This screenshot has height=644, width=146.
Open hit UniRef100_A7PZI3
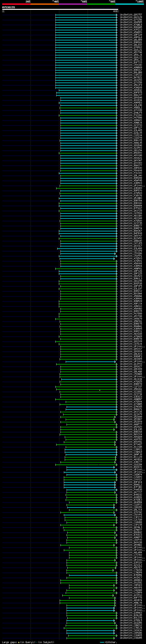[x=131, y=30]
